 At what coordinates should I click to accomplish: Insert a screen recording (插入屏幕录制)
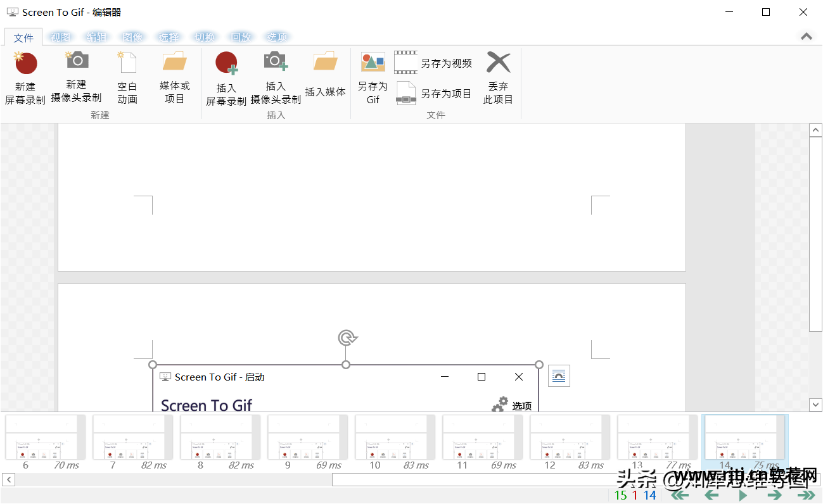pyautogui.click(x=226, y=79)
